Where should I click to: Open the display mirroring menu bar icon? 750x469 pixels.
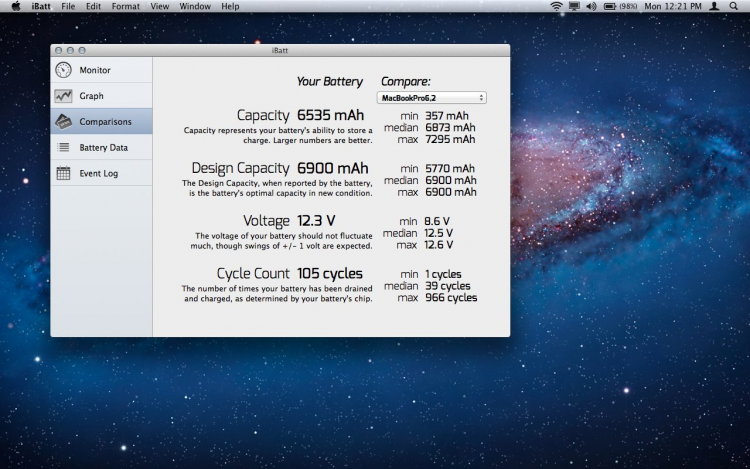pos(573,6)
